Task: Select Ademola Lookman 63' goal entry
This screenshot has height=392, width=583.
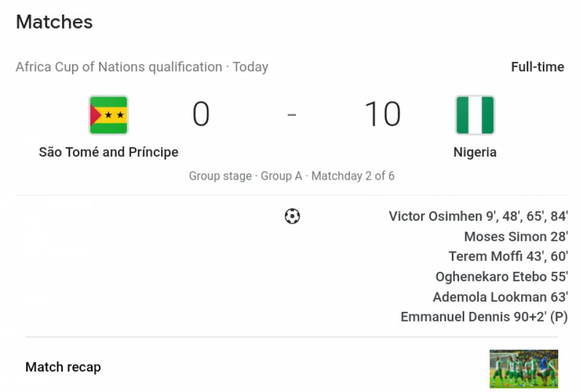Action: [x=500, y=297]
